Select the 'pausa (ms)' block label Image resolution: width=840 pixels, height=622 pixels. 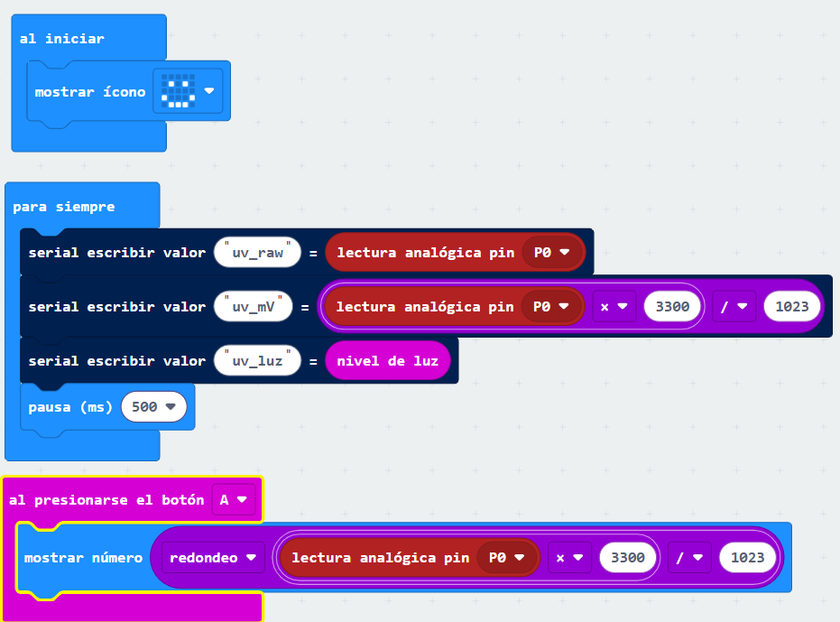[70, 407]
